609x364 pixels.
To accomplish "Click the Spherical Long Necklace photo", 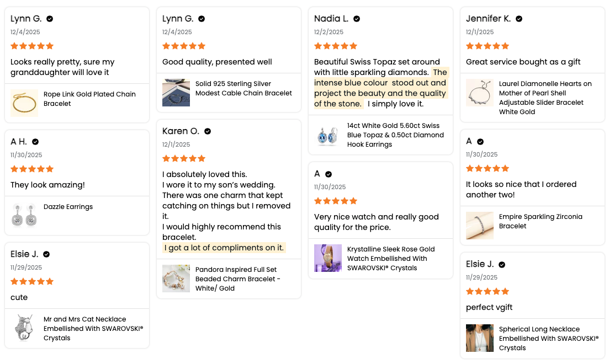I will [480, 338].
